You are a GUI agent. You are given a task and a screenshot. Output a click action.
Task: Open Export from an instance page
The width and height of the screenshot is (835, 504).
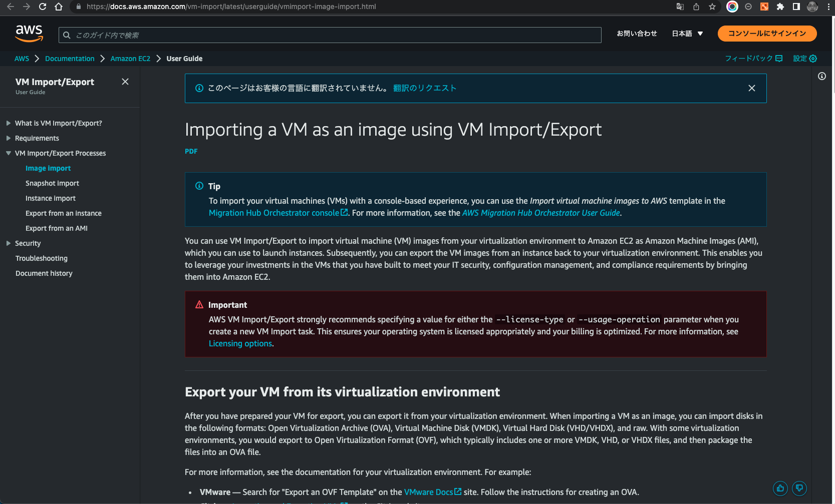pos(64,213)
